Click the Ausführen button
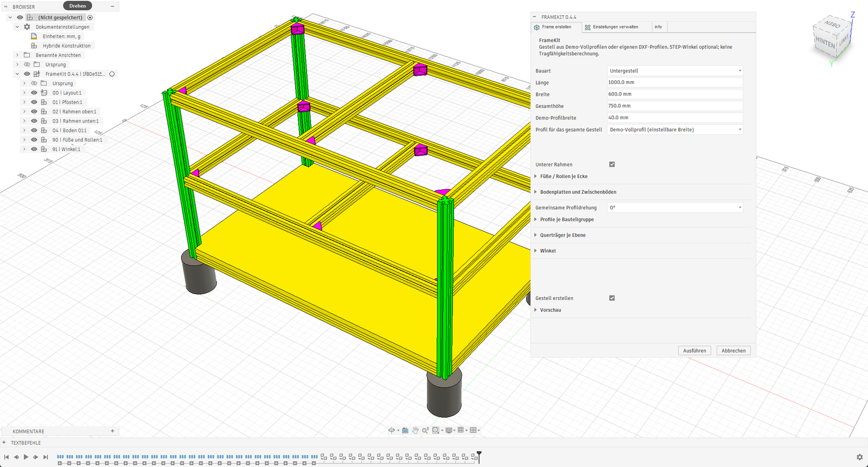 pyautogui.click(x=694, y=350)
